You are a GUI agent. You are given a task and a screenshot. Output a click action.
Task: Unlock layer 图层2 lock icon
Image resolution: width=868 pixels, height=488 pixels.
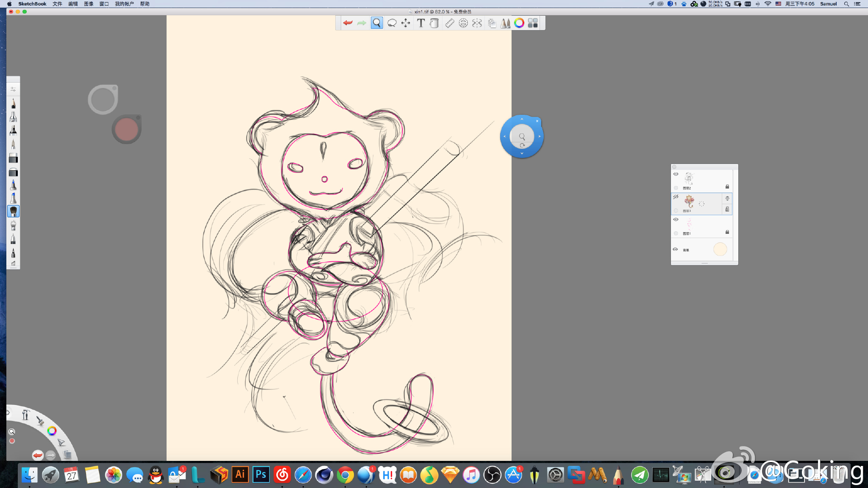(727, 186)
